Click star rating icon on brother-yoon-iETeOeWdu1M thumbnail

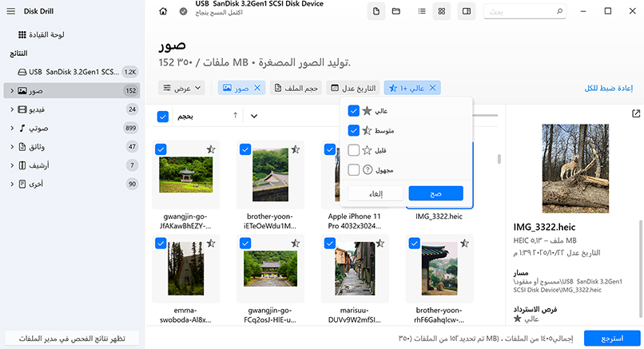pyautogui.click(x=296, y=149)
